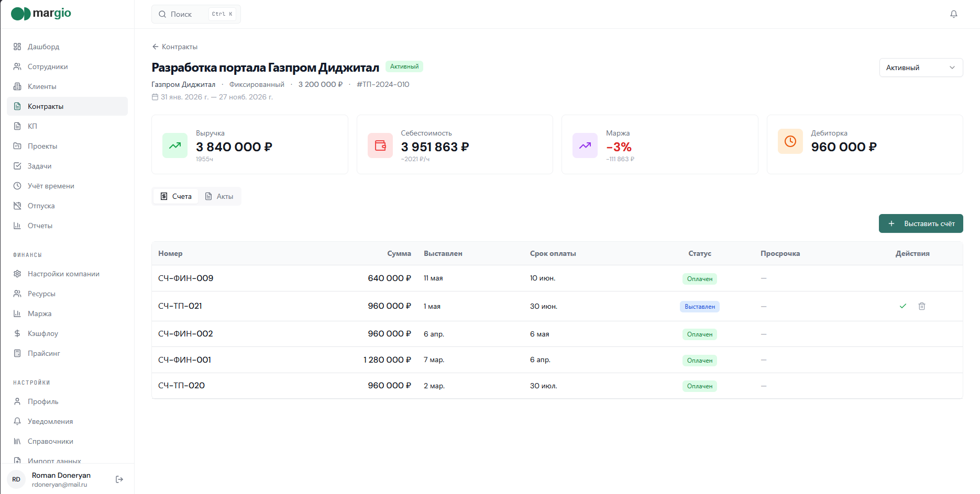Viewport: 980px width, 494px height.
Task: Click the Себестоимость wallet icon
Action: (380, 145)
